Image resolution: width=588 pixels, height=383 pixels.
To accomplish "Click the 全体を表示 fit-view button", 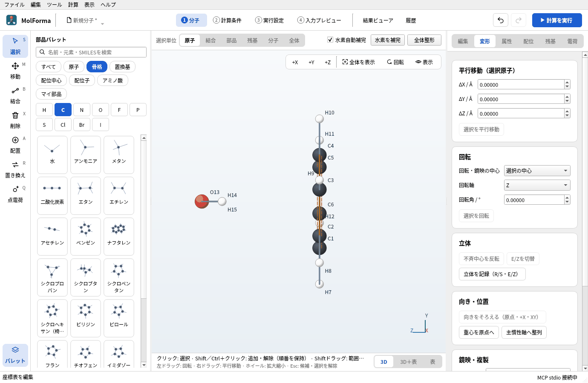I will point(358,62).
